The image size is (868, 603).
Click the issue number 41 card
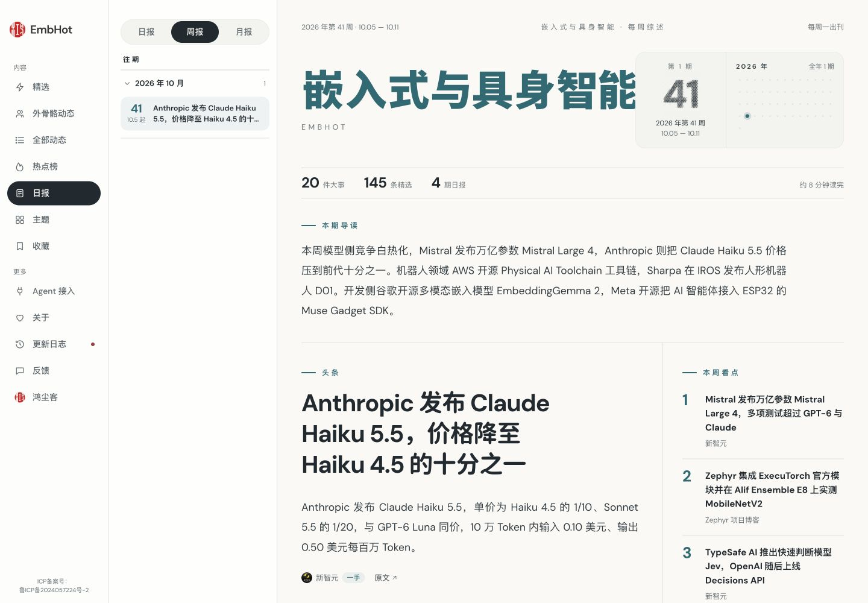point(681,100)
